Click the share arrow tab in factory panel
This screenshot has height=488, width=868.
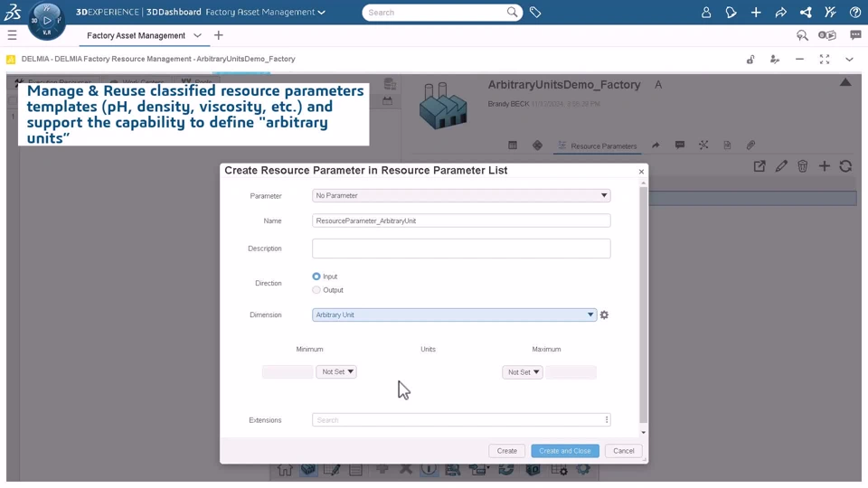(x=656, y=145)
